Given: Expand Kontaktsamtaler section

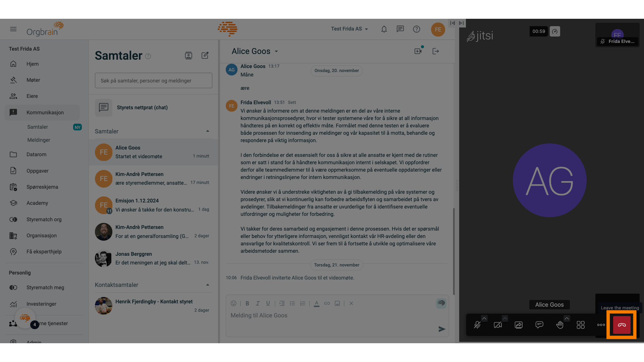Looking at the screenshot, I should tap(207, 285).
